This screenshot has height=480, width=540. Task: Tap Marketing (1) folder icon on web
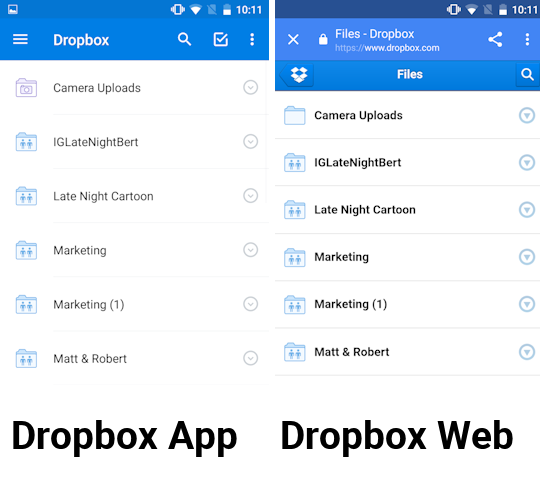tap(294, 304)
